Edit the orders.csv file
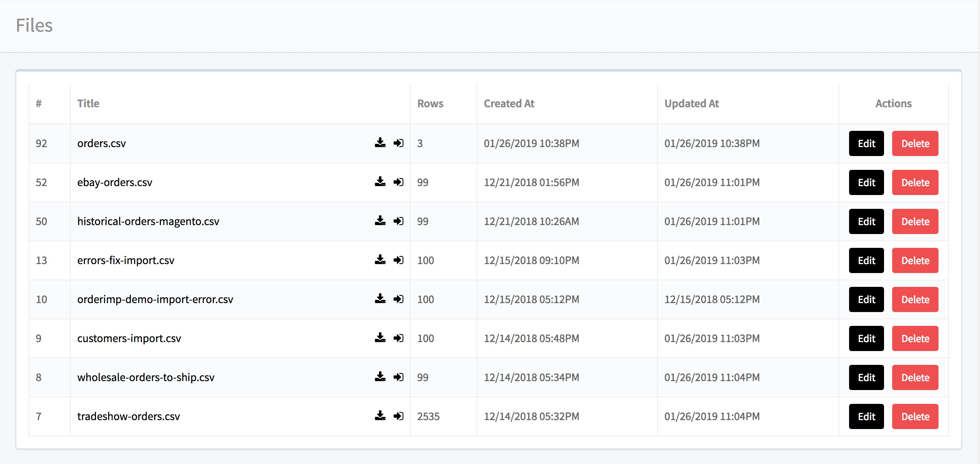Viewport: 980px width, 464px height. tap(866, 143)
